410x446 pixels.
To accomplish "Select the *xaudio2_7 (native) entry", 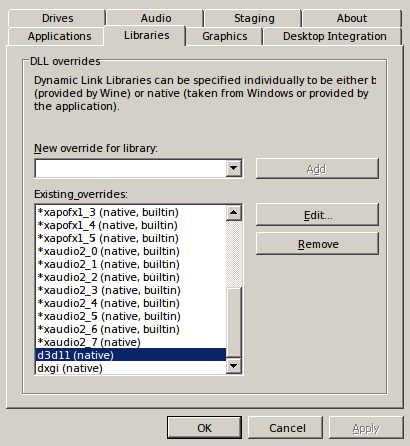I will [131, 342].
